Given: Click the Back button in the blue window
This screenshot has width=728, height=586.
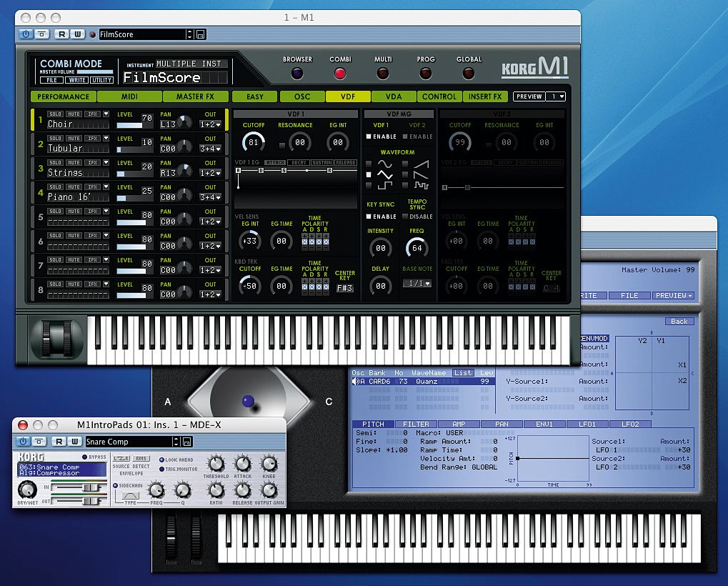Looking at the screenshot, I should click(679, 322).
